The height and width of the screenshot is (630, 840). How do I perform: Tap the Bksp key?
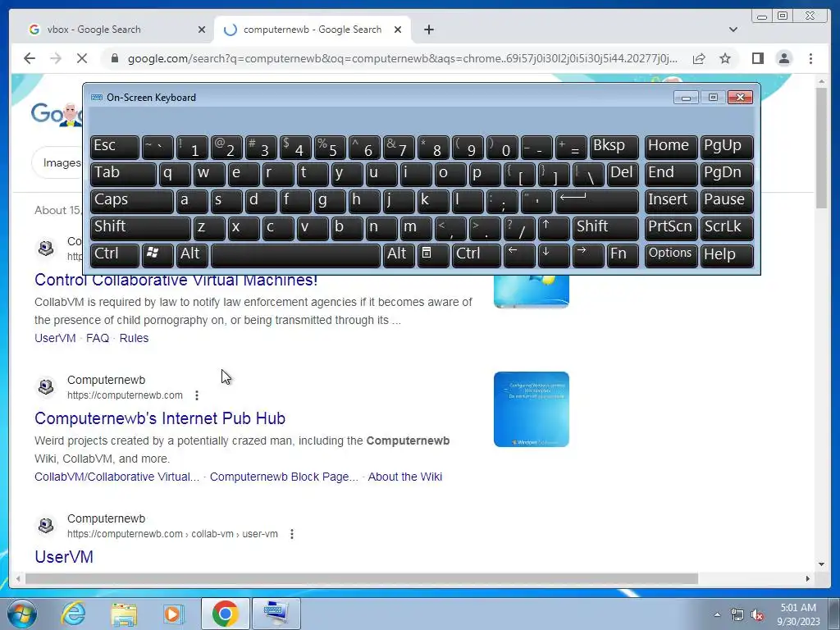tap(614, 148)
